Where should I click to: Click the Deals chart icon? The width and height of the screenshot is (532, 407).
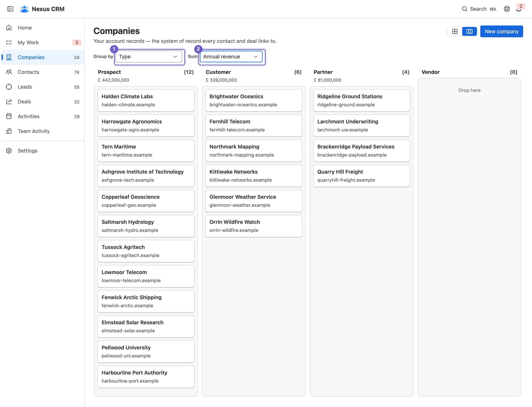click(9, 102)
